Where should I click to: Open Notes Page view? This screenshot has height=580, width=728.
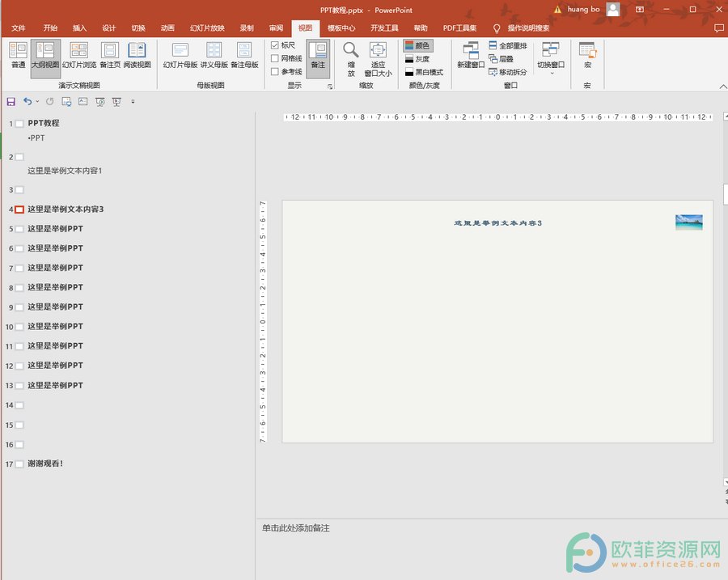(x=110, y=56)
